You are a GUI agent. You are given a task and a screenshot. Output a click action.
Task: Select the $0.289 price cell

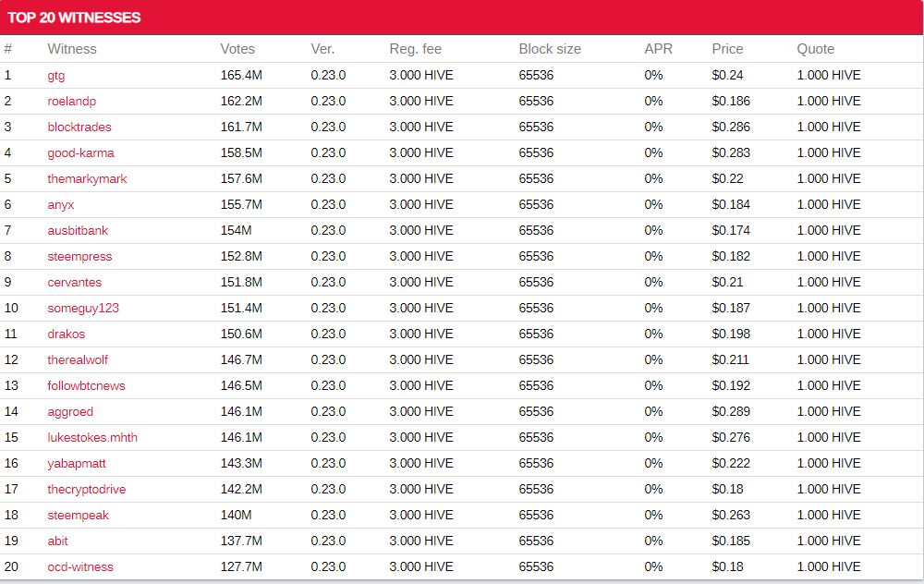(x=731, y=412)
